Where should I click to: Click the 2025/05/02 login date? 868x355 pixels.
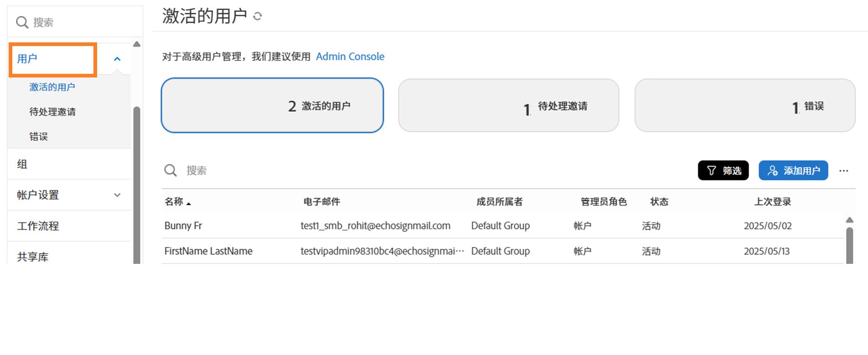(x=768, y=226)
